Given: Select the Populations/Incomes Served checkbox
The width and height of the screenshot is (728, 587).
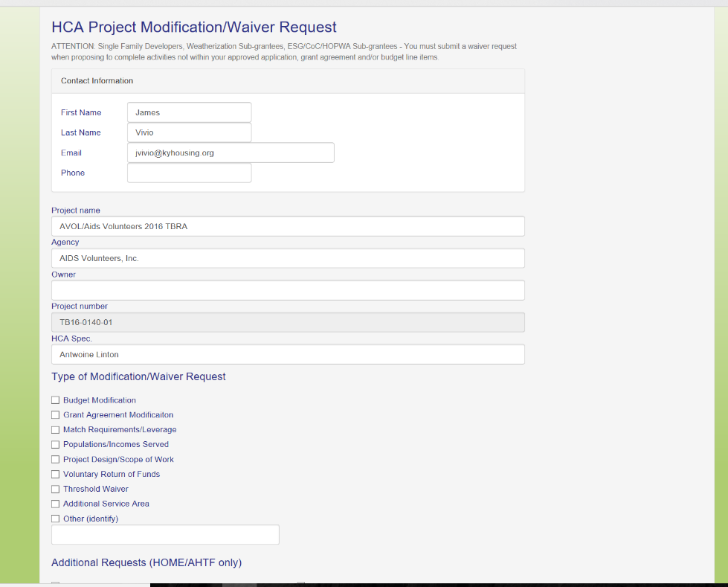Looking at the screenshot, I should (55, 445).
